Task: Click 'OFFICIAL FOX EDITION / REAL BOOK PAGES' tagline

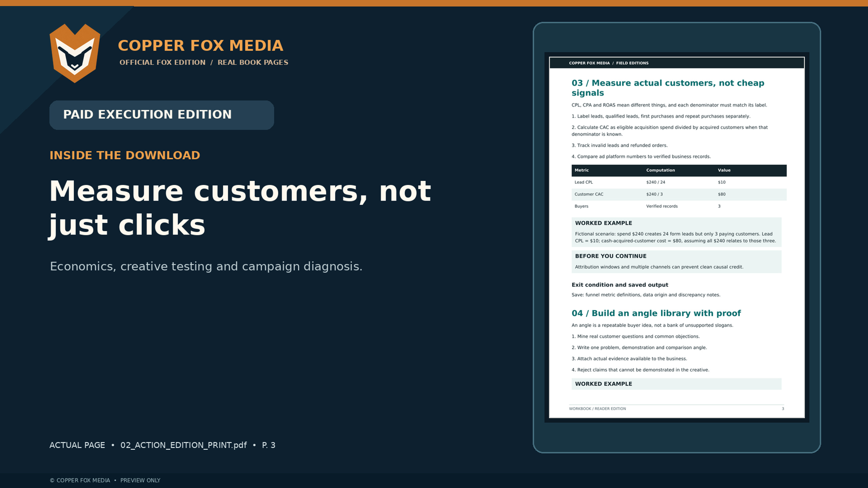Action: pos(204,62)
